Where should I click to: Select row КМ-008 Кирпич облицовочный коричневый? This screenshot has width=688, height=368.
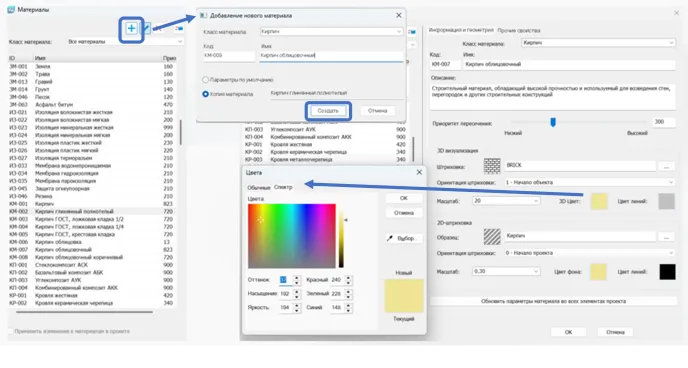91,257
